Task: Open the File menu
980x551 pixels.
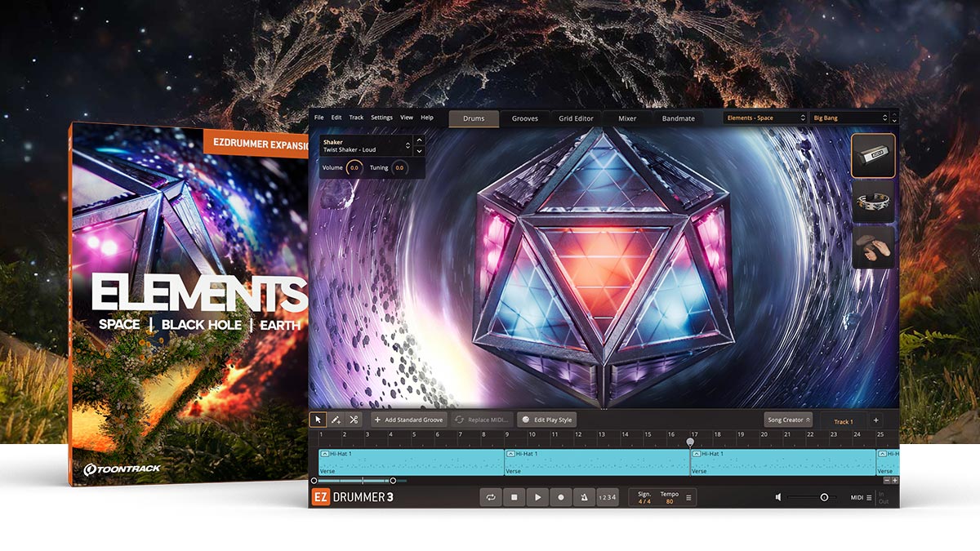Action: (319, 118)
